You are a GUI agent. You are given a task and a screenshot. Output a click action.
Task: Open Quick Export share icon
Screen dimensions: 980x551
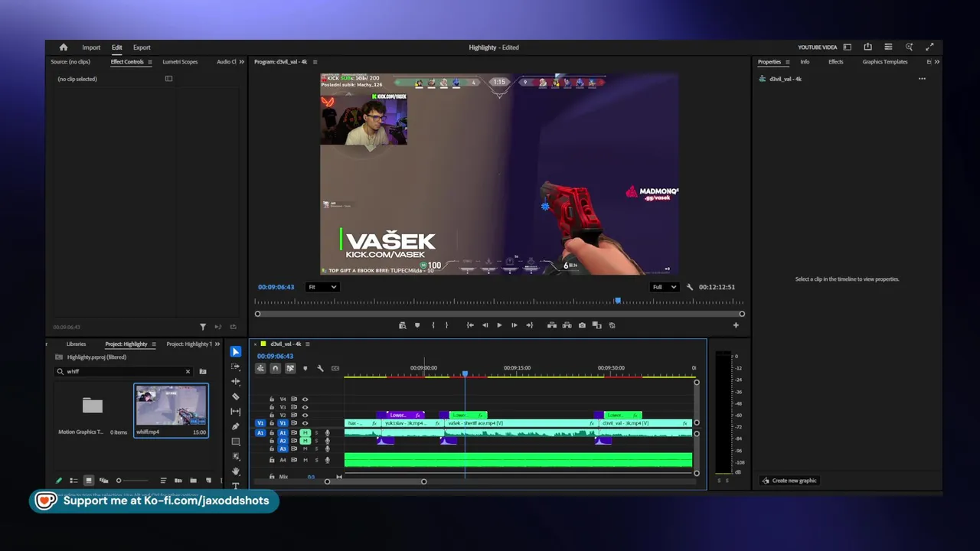[x=867, y=47]
